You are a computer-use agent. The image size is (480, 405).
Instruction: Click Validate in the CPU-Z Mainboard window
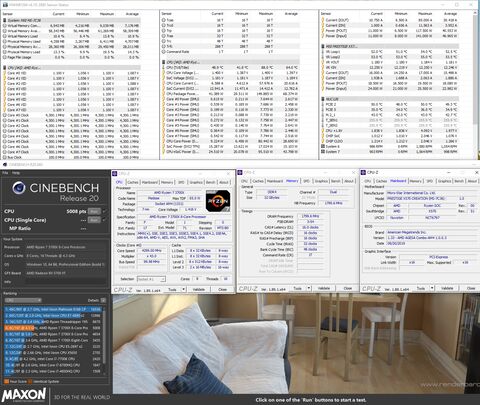pyautogui.click(x=447, y=288)
